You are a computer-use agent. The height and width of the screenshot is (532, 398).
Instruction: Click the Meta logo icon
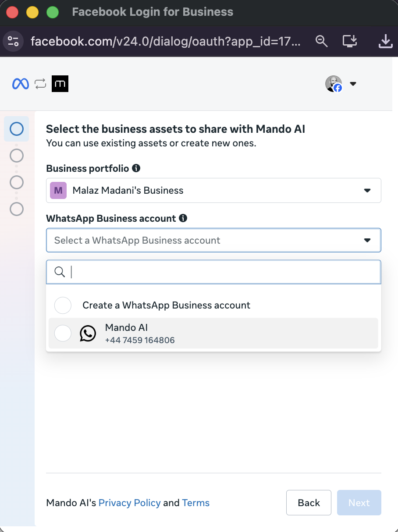tap(21, 84)
